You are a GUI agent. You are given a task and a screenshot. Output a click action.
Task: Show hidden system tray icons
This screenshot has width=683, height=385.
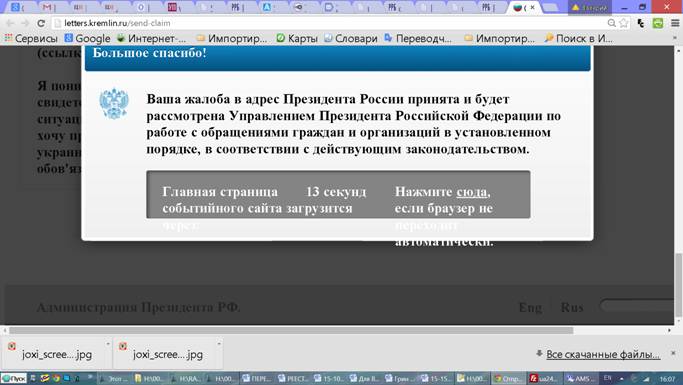pos(622,379)
